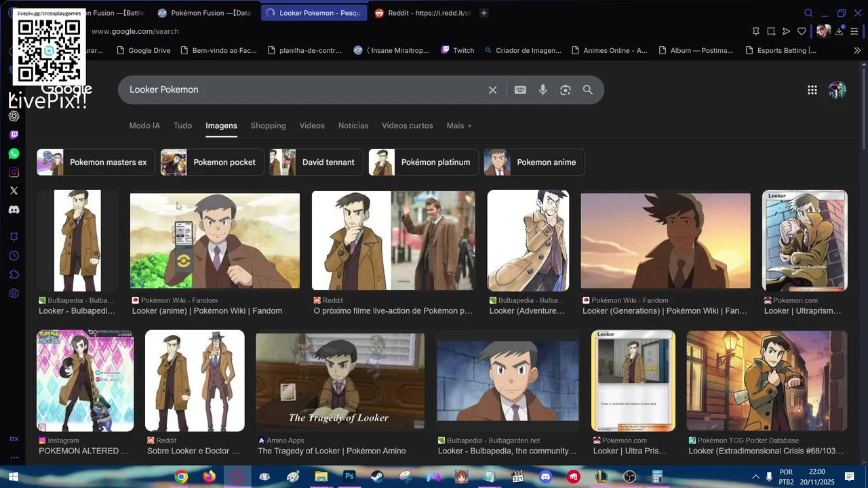Click the send/flow arrow icon in address bar
Image resolution: width=868 pixels, height=488 pixels.
click(786, 31)
